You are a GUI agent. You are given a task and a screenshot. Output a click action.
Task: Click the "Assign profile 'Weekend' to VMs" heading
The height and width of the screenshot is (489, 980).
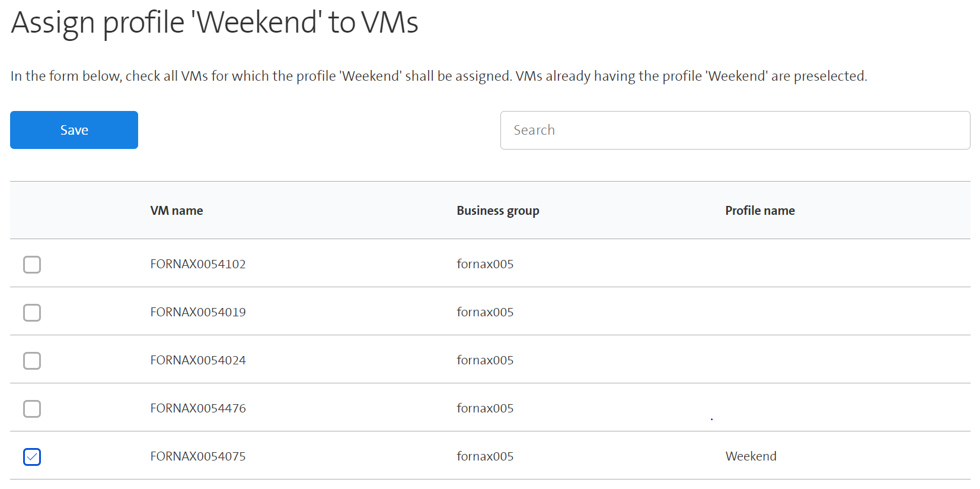(215, 23)
